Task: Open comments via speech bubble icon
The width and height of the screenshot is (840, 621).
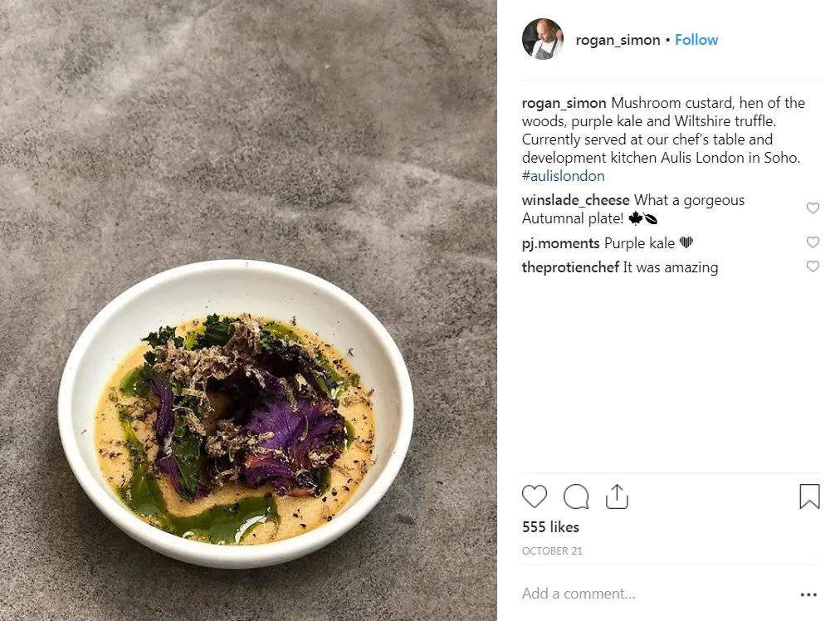Action: [576, 496]
